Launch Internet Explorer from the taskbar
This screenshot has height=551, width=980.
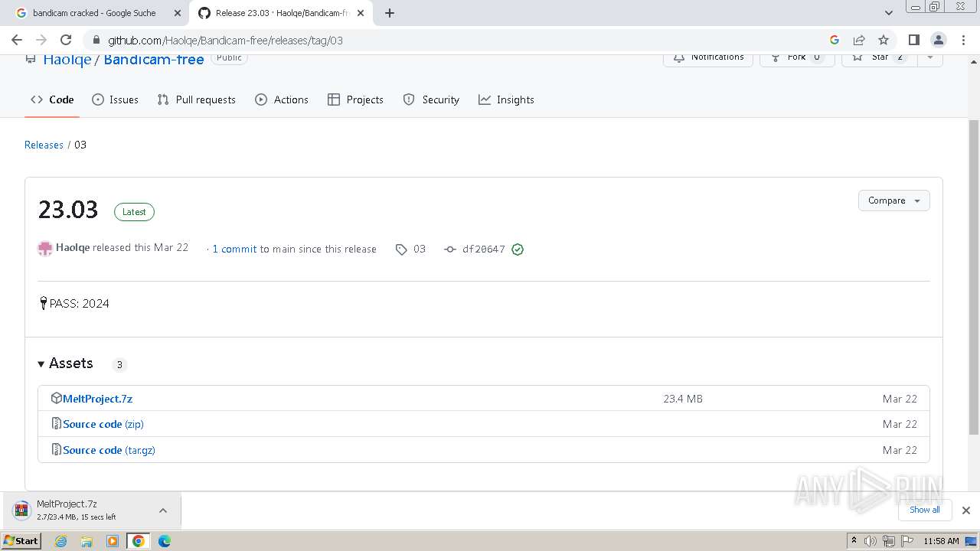61,541
